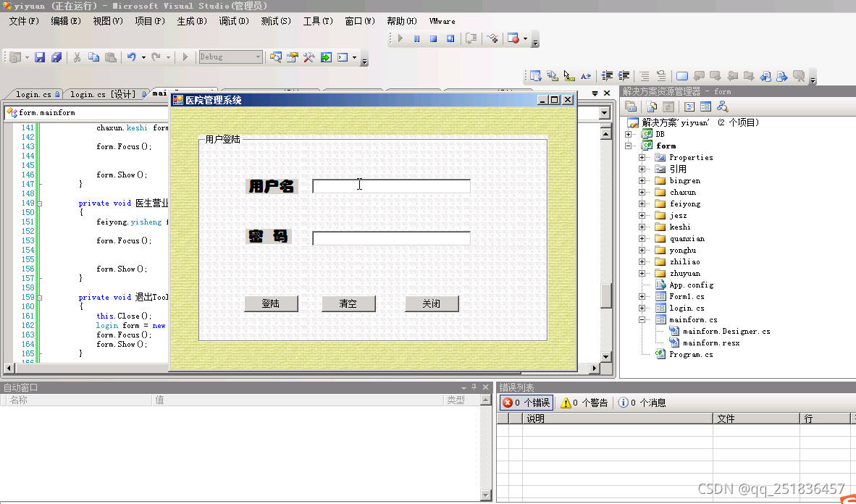The width and height of the screenshot is (856, 504).
Task: Collapse the code block at line 159
Action: (x=39, y=298)
